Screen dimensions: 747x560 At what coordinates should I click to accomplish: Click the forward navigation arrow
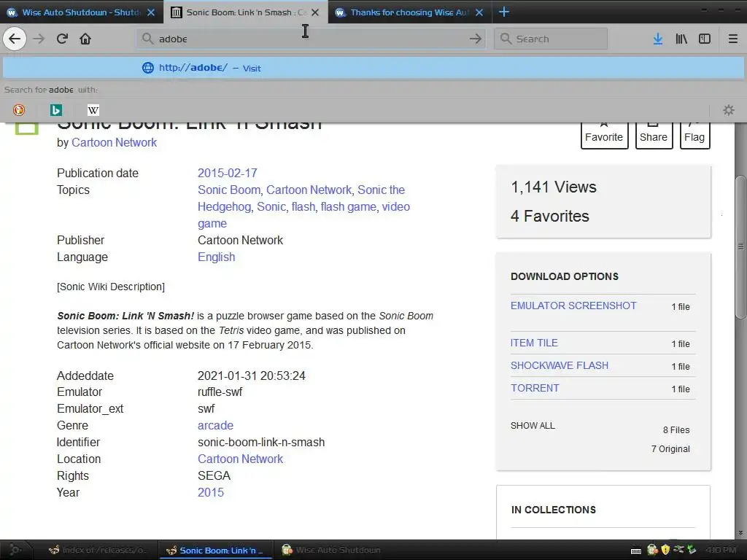39,39
